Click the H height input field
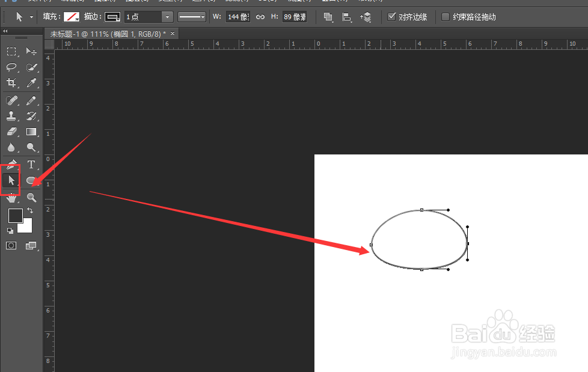Screen dimensions: 588x372 (295, 17)
